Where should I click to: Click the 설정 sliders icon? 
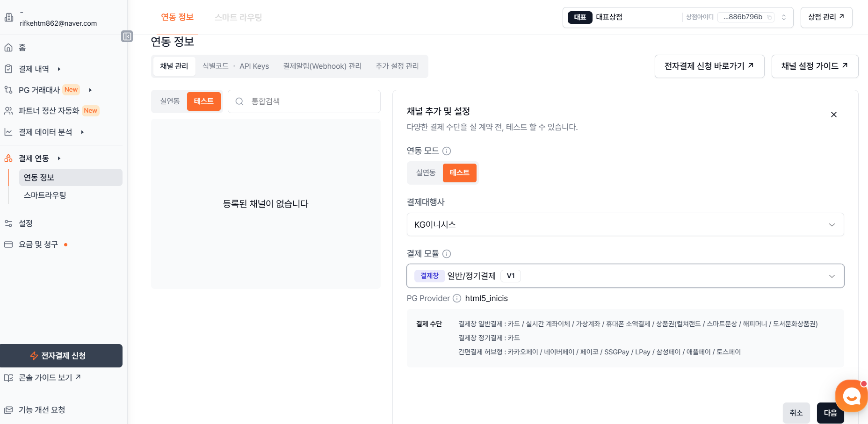pyautogui.click(x=8, y=223)
